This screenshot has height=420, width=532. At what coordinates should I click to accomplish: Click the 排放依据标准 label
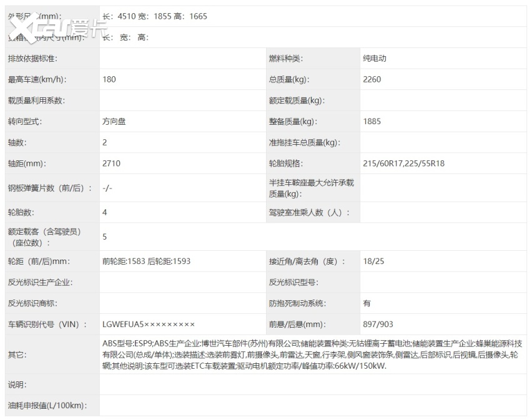tap(32, 59)
